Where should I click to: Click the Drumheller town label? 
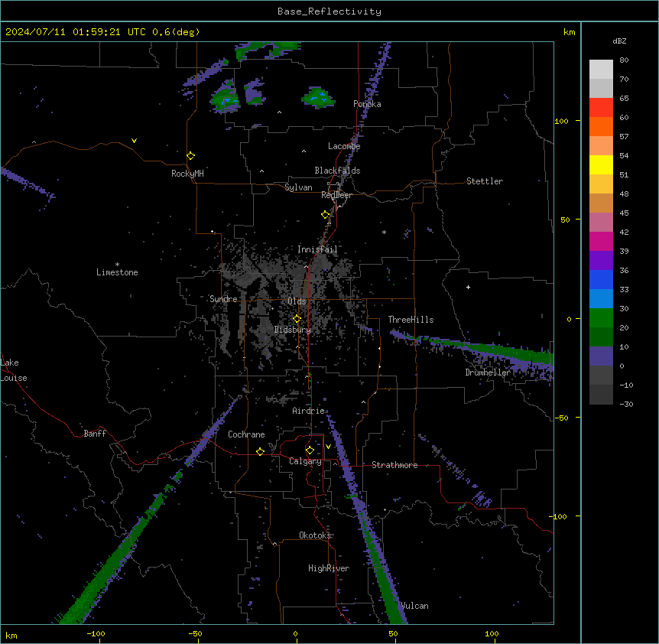point(488,372)
